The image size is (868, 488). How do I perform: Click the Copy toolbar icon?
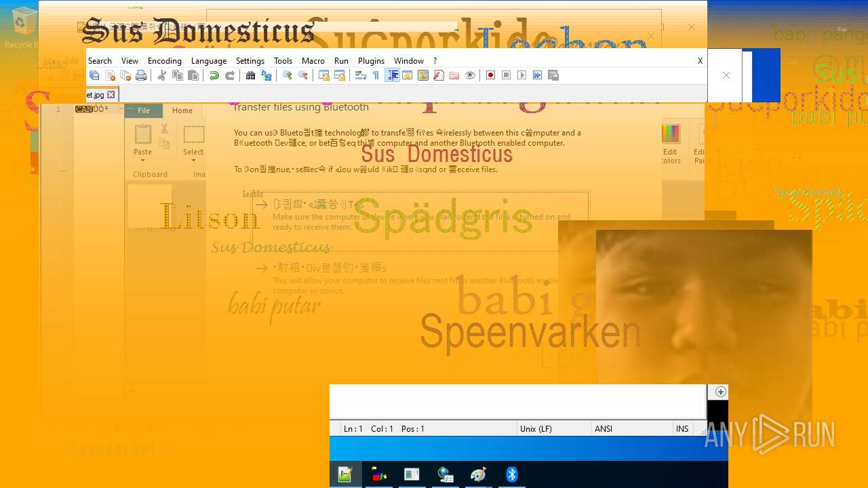coord(178,75)
